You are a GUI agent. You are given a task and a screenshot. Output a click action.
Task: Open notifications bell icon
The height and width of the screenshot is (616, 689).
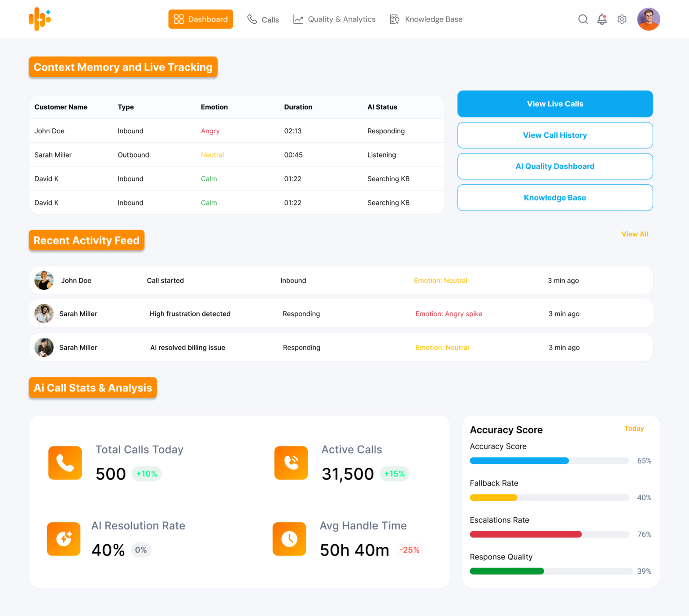click(602, 19)
